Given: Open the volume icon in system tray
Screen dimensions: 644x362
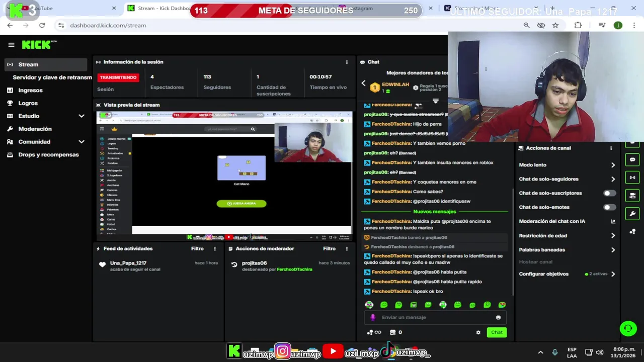Looking at the screenshot, I should click(x=600, y=352).
